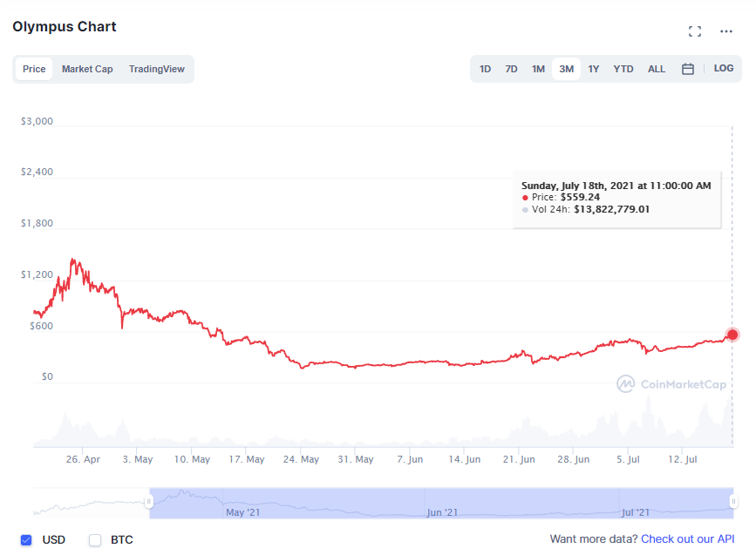Toggle LOG scale on the chart

pyautogui.click(x=724, y=69)
